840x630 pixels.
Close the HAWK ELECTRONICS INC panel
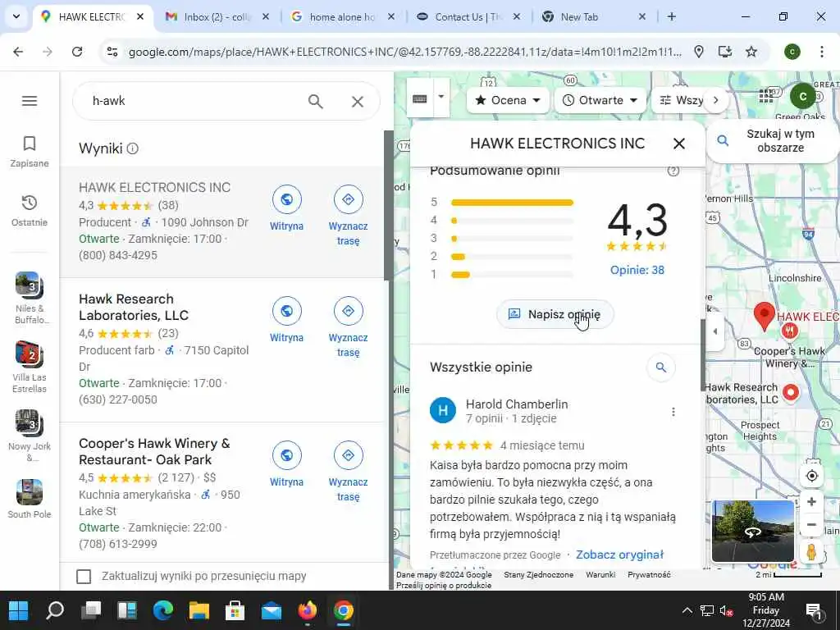click(x=678, y=144)
